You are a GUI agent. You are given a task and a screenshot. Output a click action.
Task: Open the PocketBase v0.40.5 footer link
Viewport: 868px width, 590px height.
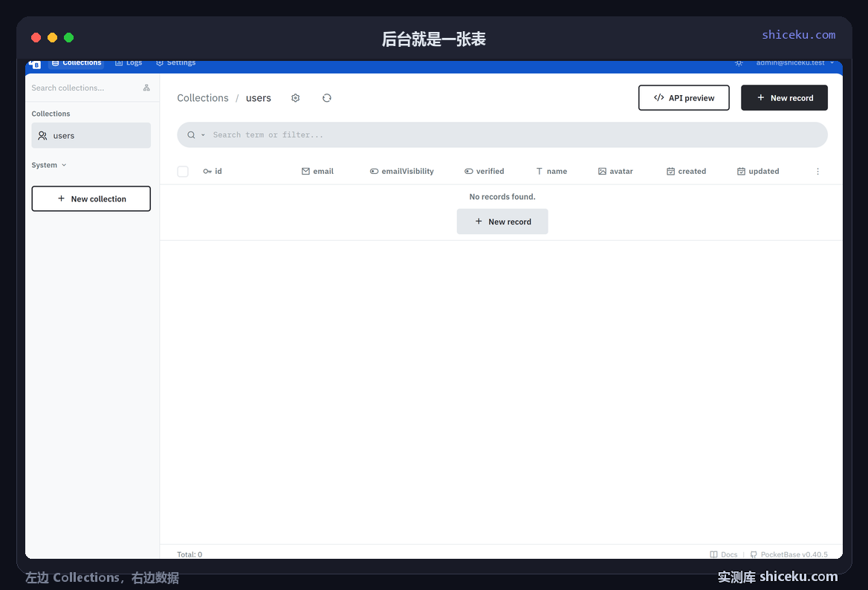788,554
